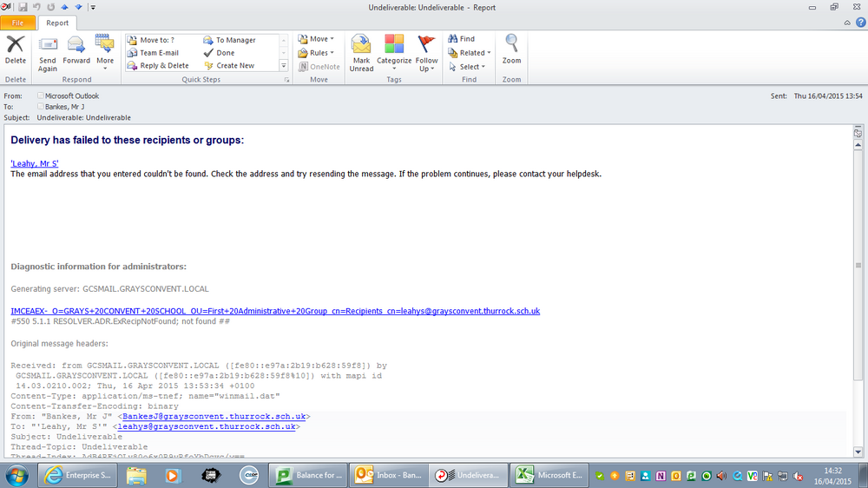This screenshot has height=488, width=868.
Task: Open the Select dropdown
Action: 467,67
